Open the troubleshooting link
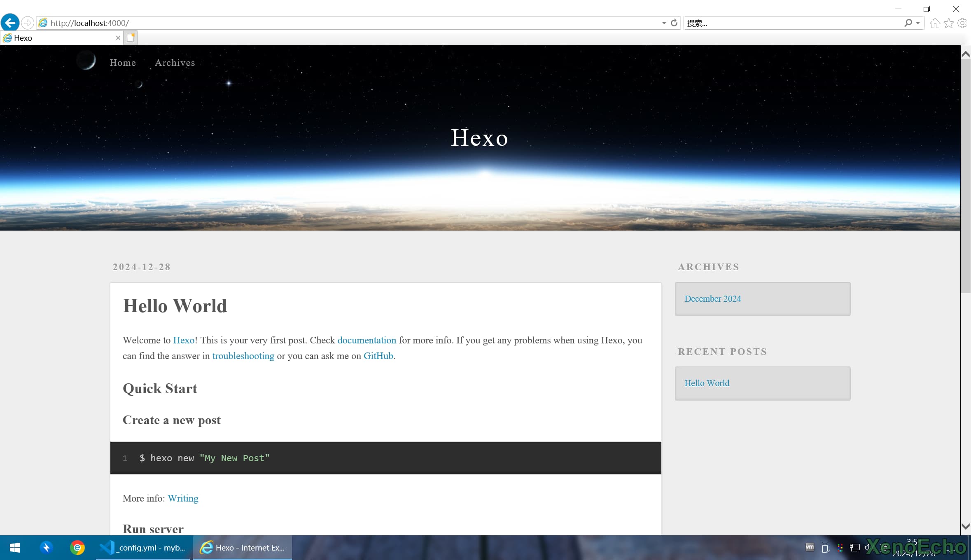Viewport: 971px width, 560px height. pos(243,356)
